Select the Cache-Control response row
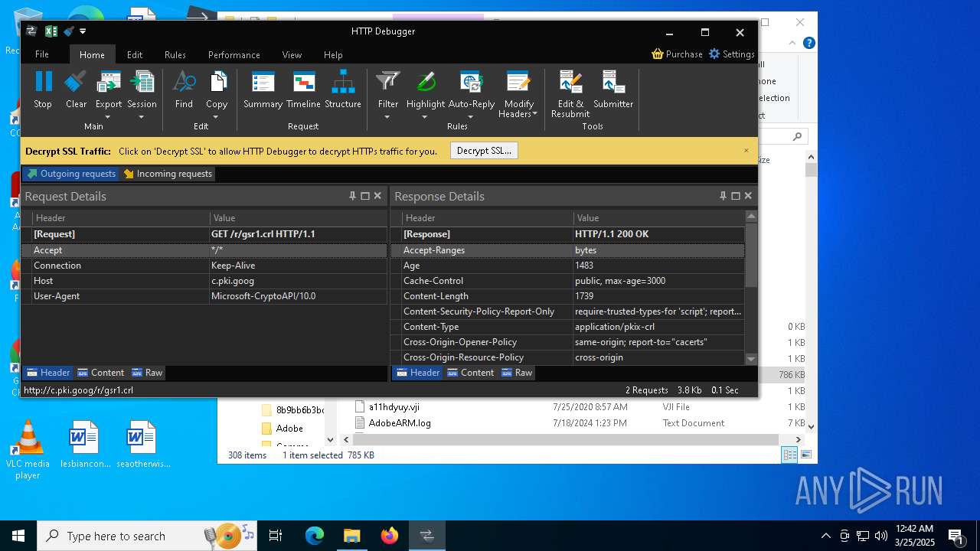Viewport: 980px width, 551px height. click(567, 281)
